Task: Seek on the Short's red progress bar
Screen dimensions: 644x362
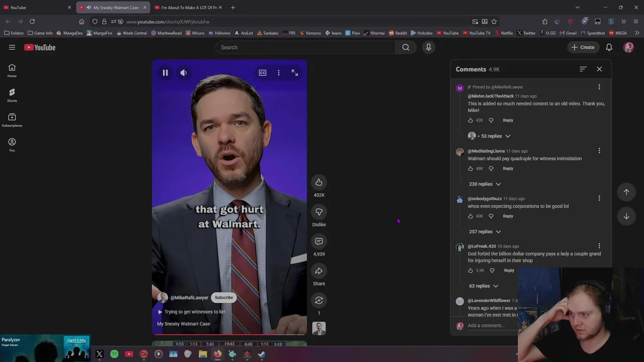Action: (229, 334)
